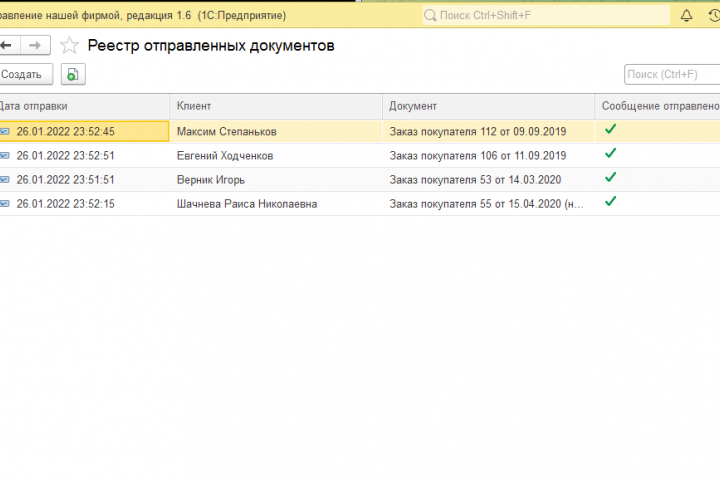The image size is (720, 480).
Task: Select date 26.01.2022 23:52:51
Action: pyautogui.click(x=66, y=156)
